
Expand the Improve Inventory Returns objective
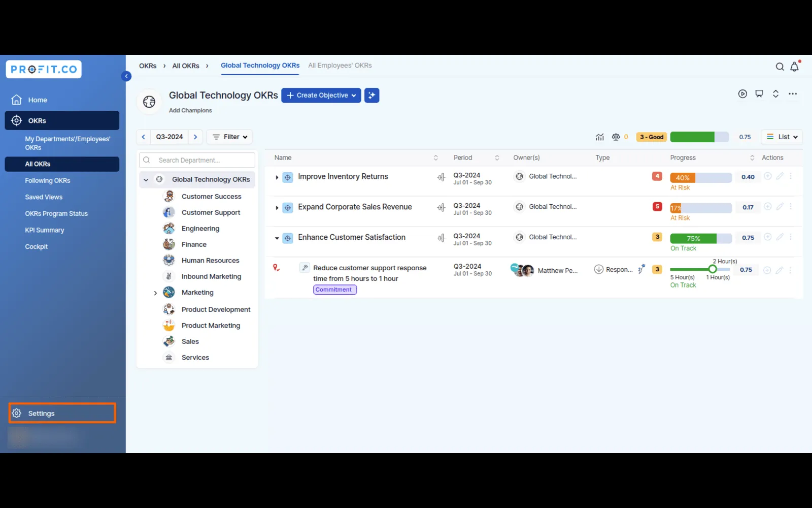pyautogui.click(x=277, y=177)
